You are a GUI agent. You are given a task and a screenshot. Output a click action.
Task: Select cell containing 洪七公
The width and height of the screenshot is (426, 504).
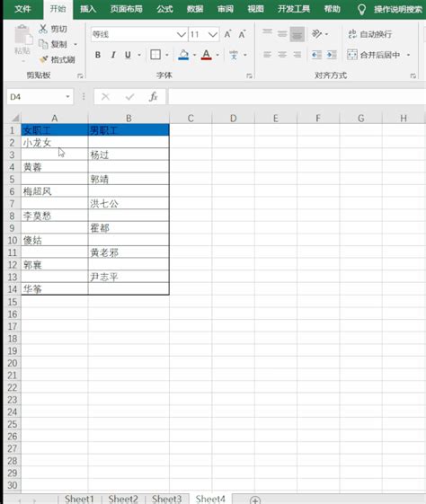[129, 203]
